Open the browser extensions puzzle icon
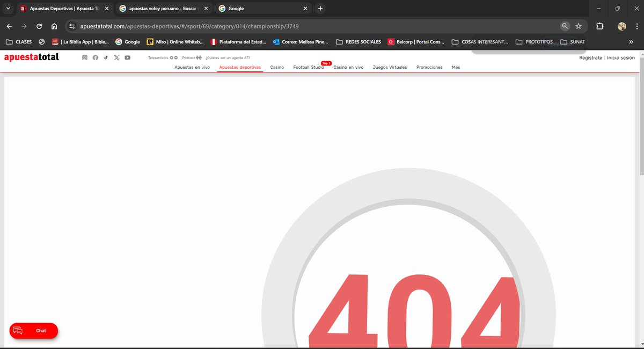The height and width of the screenshot is (349, 644). coord(600,26)
